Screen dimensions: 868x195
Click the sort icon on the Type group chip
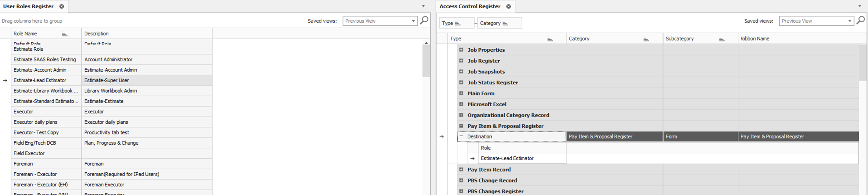[x=458, y=23]
